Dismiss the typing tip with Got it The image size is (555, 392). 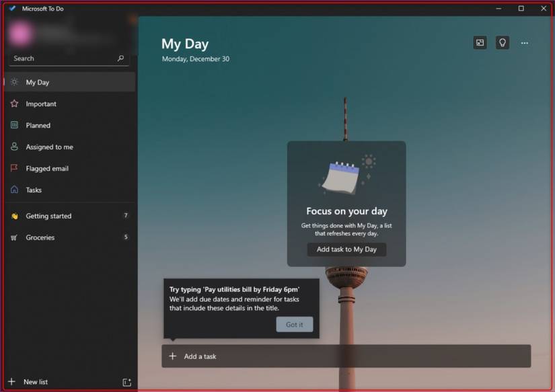click(x=295, y=324)
